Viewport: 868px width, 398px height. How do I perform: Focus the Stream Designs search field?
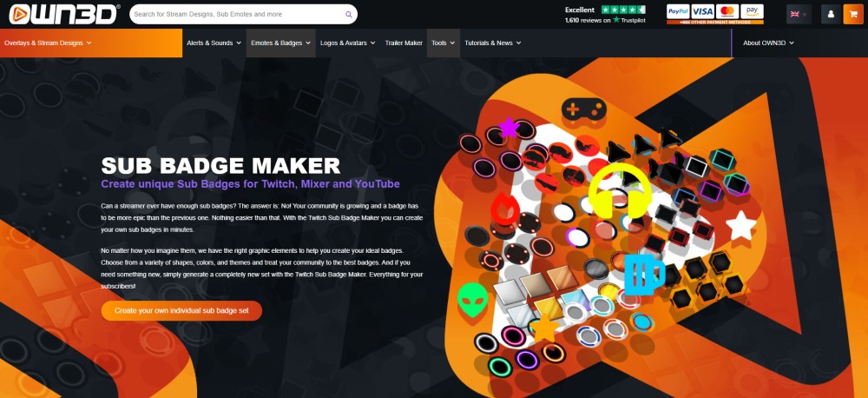pos(236,15)
